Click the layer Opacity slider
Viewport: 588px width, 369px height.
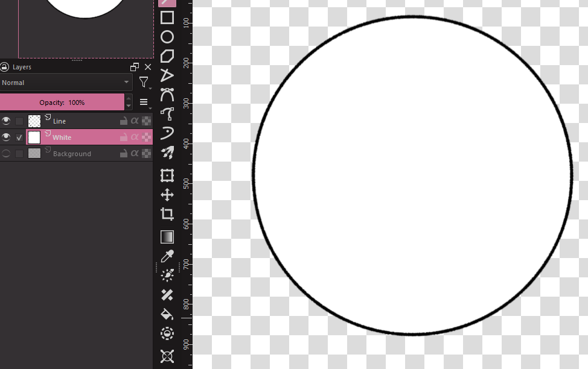[62, 102]
